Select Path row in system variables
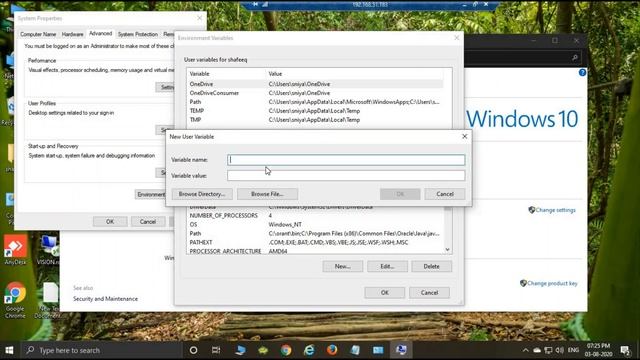The height and width of the screenshot is (360, 640). (x=315, y=233)
